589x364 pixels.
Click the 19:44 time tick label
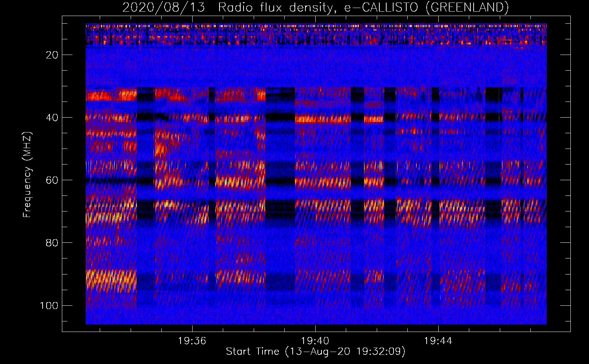438,341
